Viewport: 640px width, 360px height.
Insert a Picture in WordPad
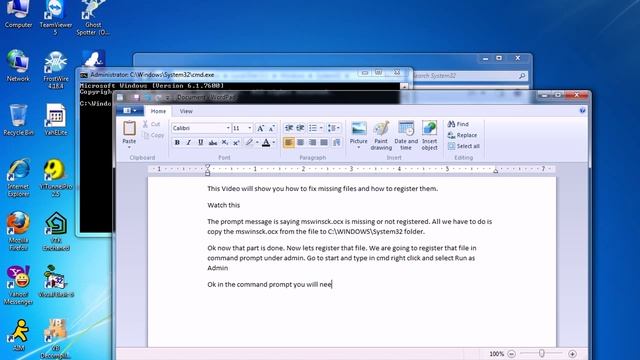[x=359, y=132]
